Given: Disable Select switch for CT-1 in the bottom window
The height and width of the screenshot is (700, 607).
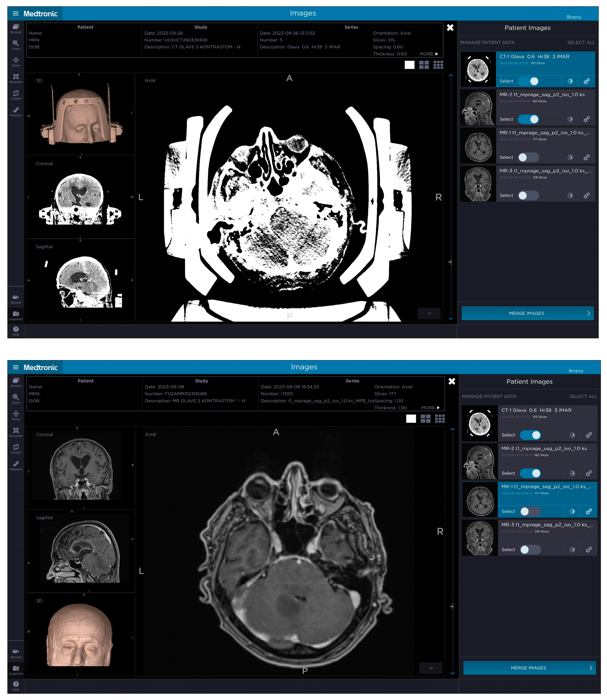Looking at the screenshot, I should (x=530, y=435).
